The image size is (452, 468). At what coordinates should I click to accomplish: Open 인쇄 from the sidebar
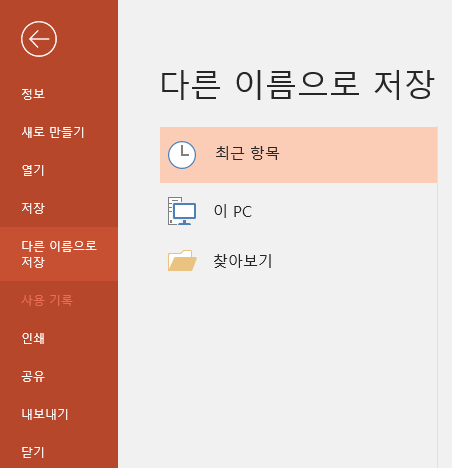(33, 338)
